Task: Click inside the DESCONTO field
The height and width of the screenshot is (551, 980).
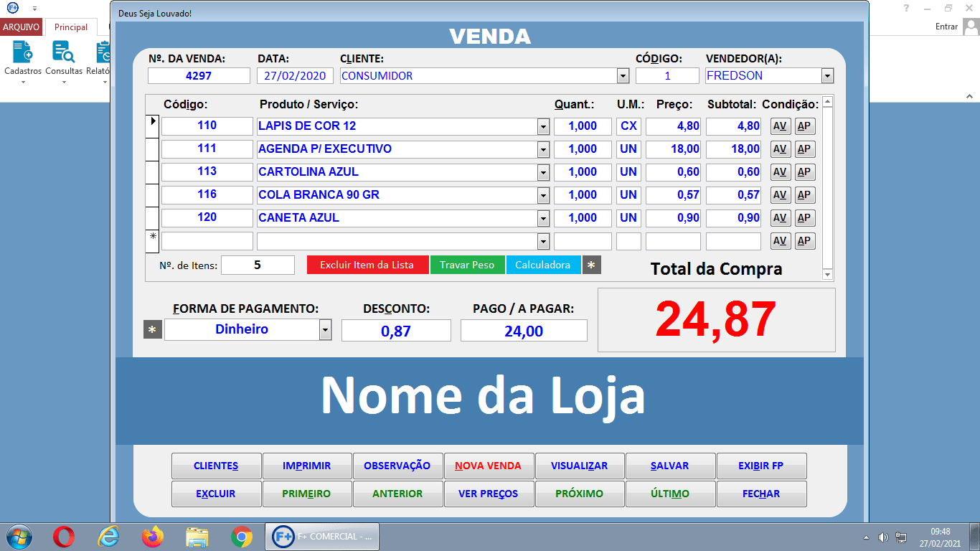Action: pos(396,330)
